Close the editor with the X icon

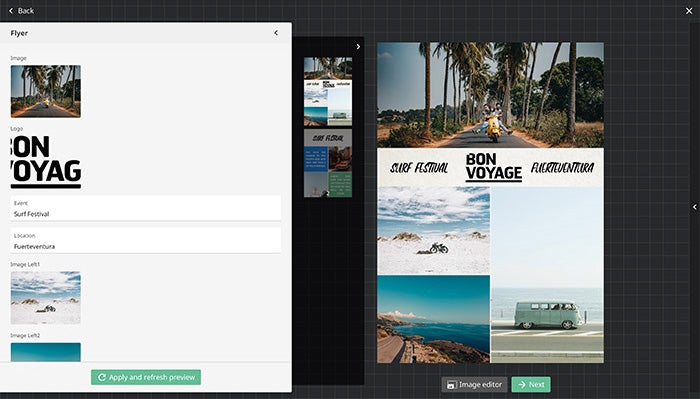tap(689, 11)
